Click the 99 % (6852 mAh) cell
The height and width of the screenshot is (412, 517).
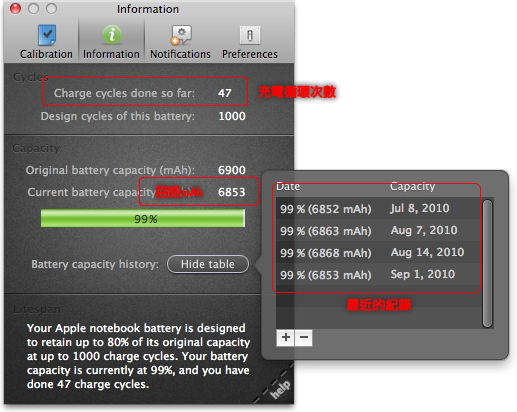coord(326,209)
